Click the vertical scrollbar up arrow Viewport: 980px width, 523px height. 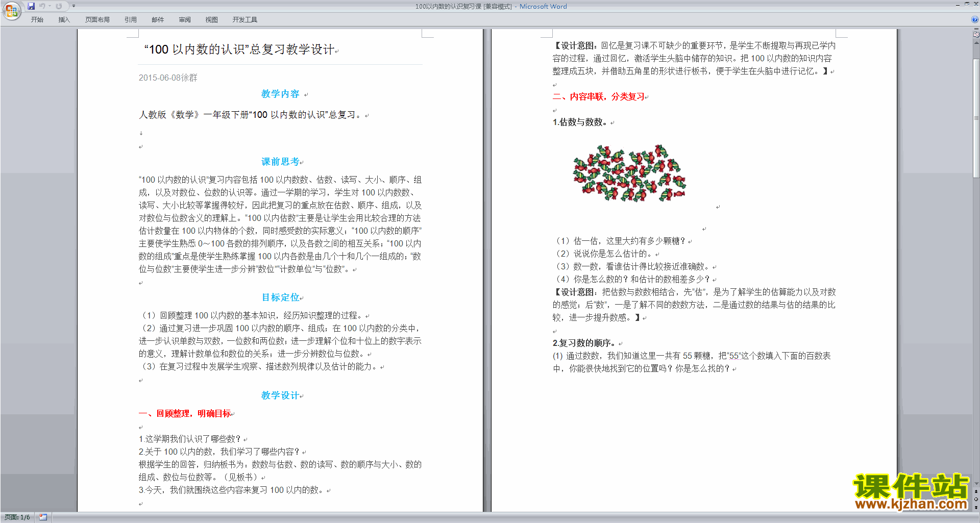click(x=976, y=43)
